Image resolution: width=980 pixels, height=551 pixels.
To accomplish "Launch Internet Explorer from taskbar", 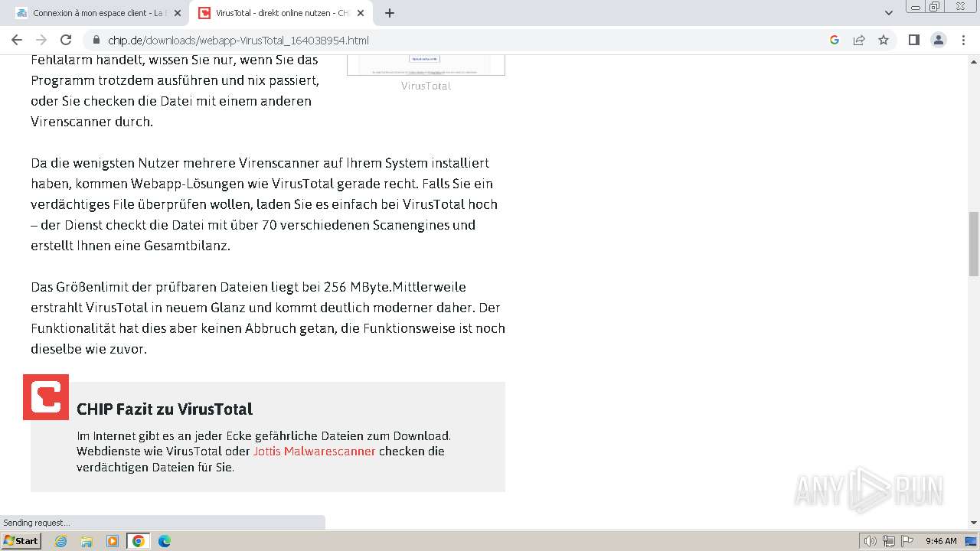I will (x=61, y=541).
